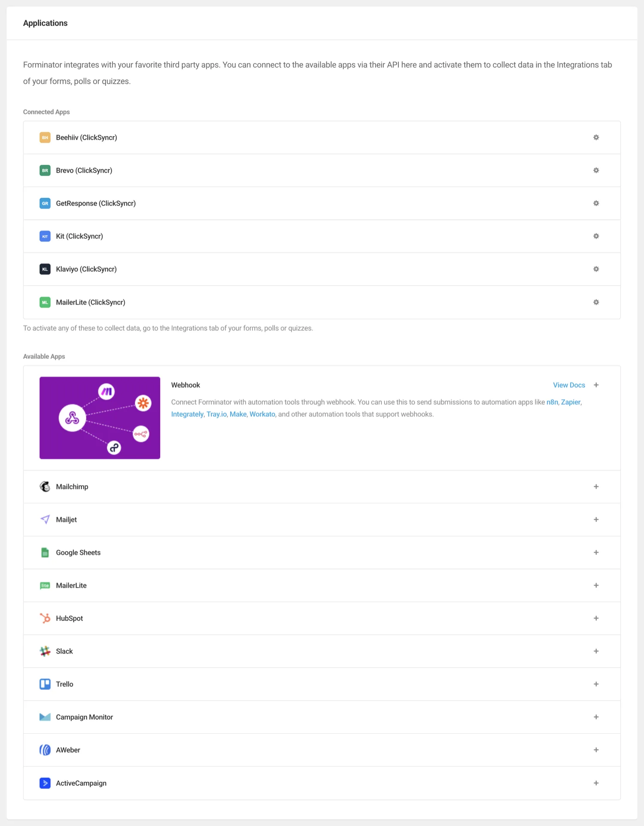Click the plus icon for Slack
The image size is (644, 826).
(x=596, y=651)
